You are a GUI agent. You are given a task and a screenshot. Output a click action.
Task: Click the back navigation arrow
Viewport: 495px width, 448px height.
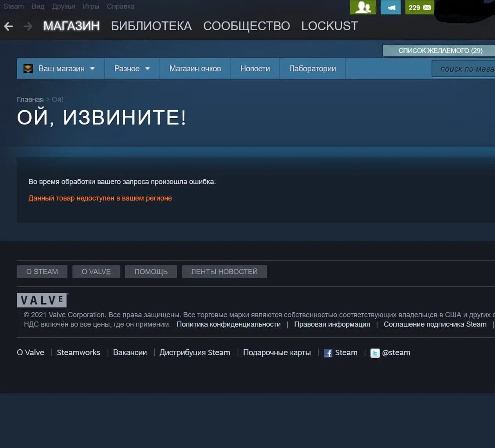click(x=8, y=26)
